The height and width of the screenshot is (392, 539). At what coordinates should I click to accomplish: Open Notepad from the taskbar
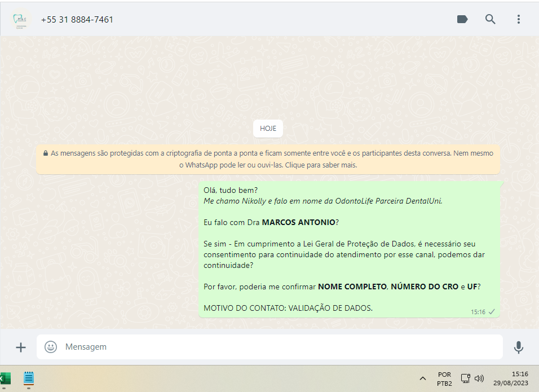point(29,378)
